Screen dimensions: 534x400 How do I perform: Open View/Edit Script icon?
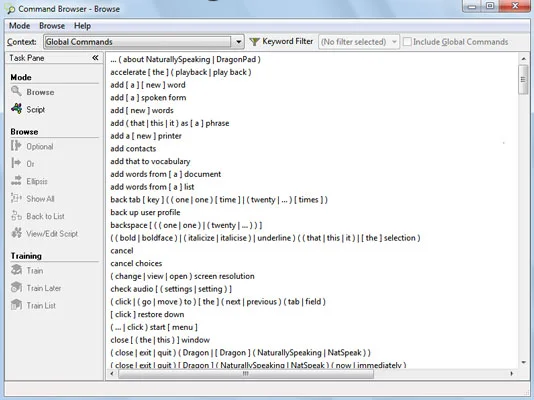(x=16, y=233)
